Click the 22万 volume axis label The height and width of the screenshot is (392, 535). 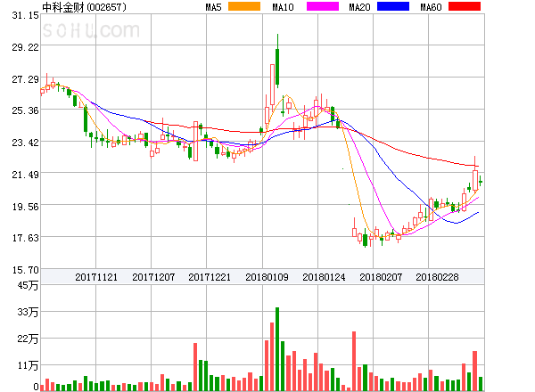tap(28, 339)
